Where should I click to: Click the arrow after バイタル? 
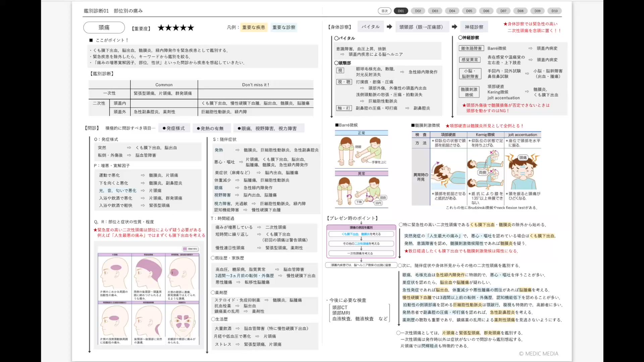[x=389, y=27]
